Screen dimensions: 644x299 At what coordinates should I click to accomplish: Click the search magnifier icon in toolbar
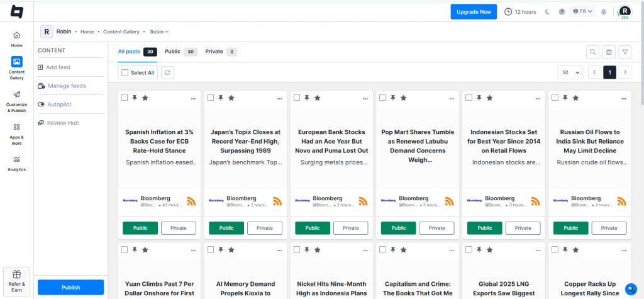tap(592, 52)
